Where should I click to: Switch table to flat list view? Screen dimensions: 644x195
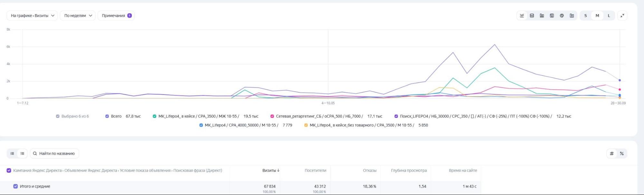[12, 153]
